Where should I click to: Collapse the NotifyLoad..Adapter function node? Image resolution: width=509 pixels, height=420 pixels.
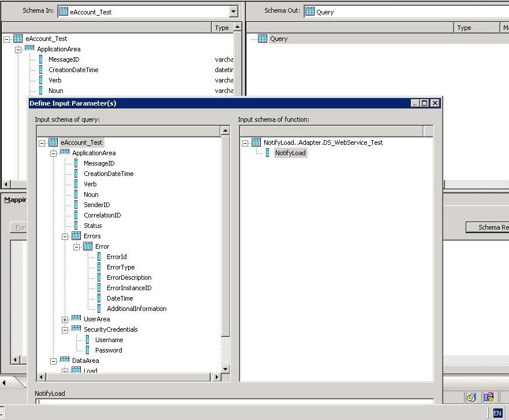coord(245,143)
